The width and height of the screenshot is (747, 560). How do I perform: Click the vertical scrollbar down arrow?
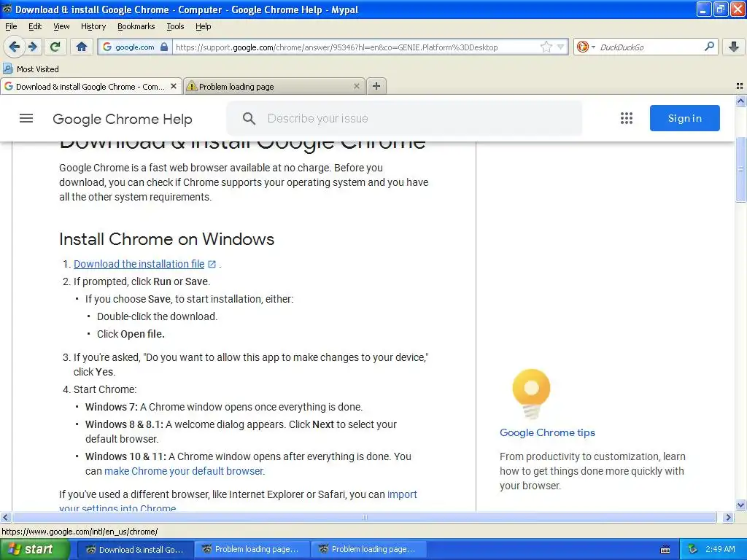(740, 505)
